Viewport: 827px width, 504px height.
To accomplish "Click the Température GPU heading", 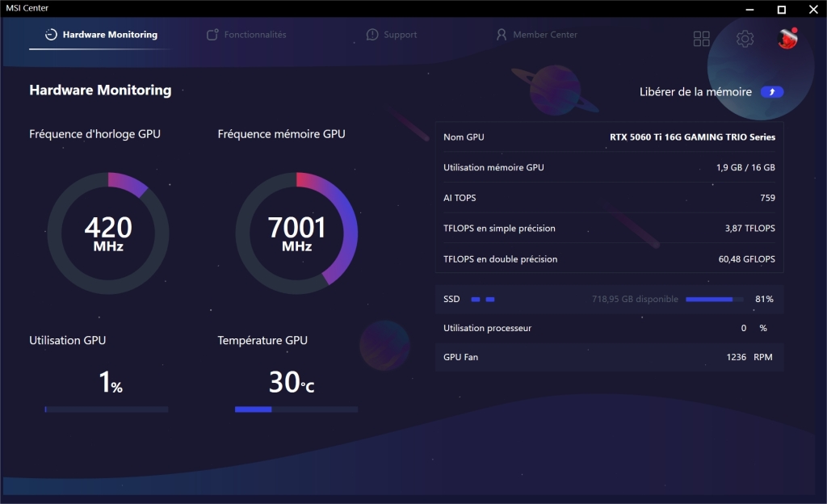I will click(x=262, y=340).
